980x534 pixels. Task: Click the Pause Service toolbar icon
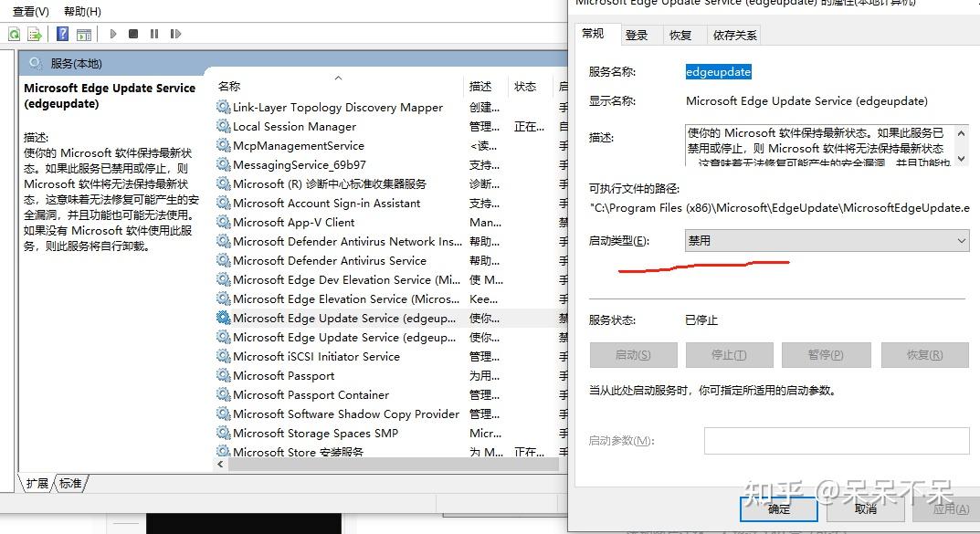point(153,34)
